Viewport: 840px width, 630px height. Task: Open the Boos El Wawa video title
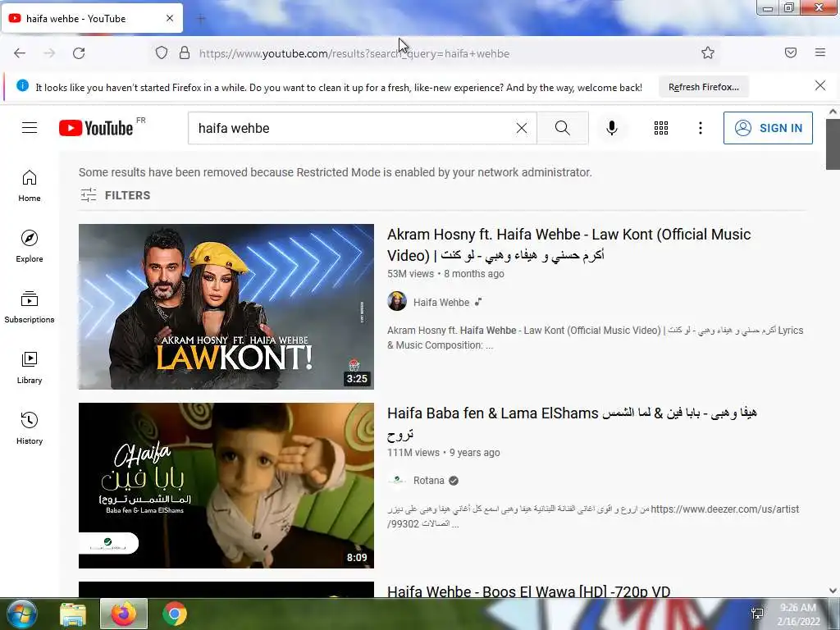tap(529, 591)
